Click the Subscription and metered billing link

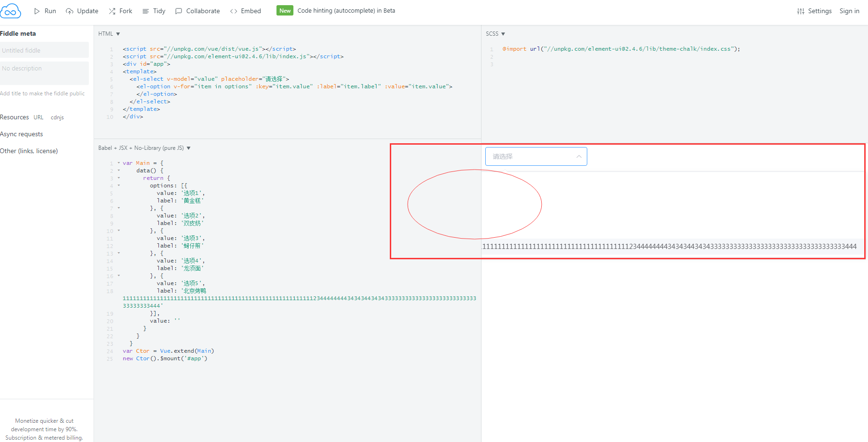click(x=44, y=437)
